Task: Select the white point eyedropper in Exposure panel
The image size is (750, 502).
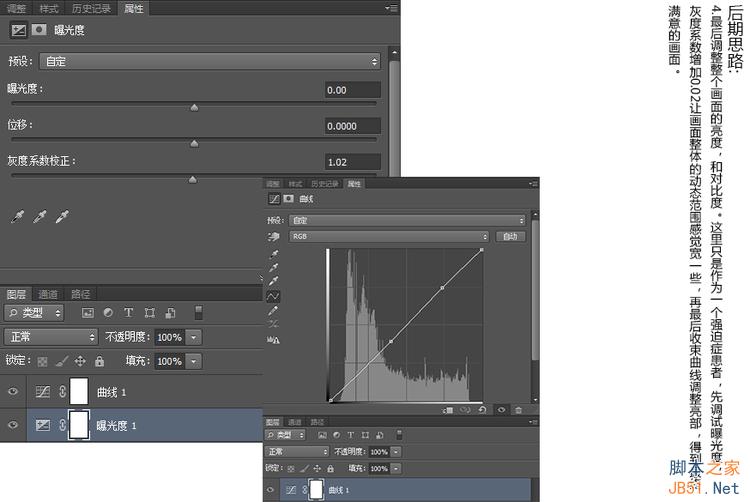Action: click(62, 217)
